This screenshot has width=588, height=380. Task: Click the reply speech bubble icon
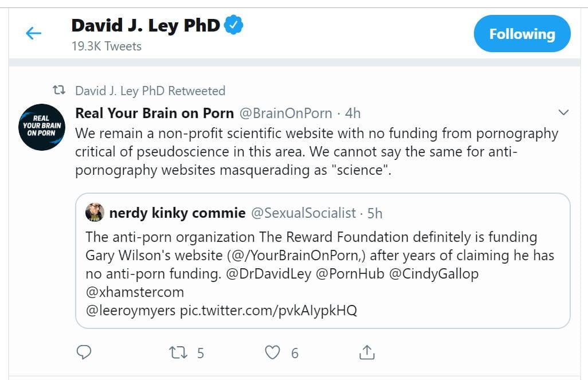tap(84, 352)
